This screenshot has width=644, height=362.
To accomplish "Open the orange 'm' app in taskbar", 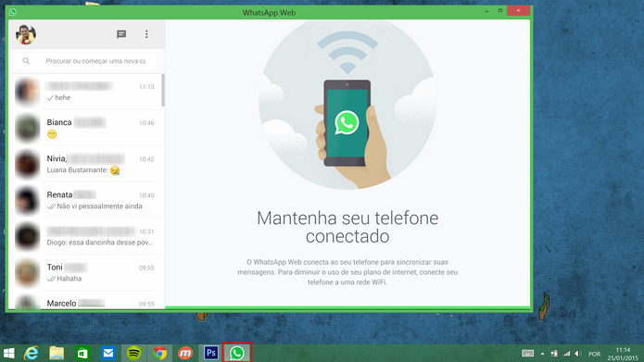I will pyautogui.click(x=185, y=353).
